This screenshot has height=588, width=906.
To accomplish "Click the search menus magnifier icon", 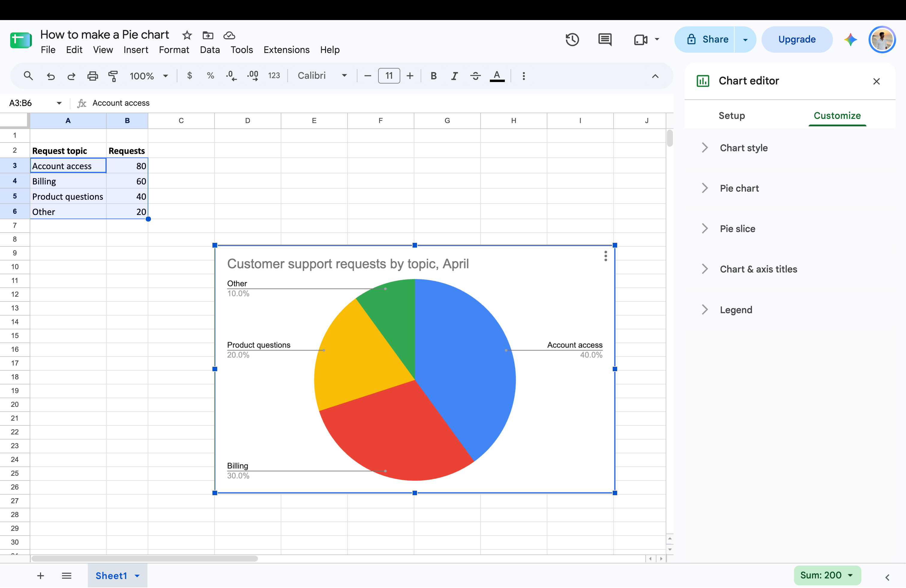I will [x=28, y=76].
